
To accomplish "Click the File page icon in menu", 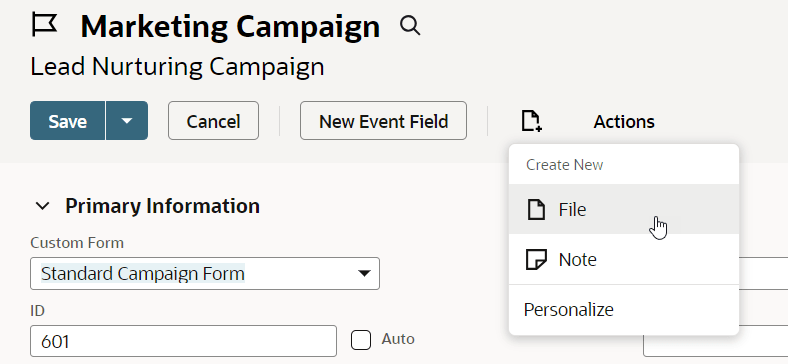I will (536, 209).
